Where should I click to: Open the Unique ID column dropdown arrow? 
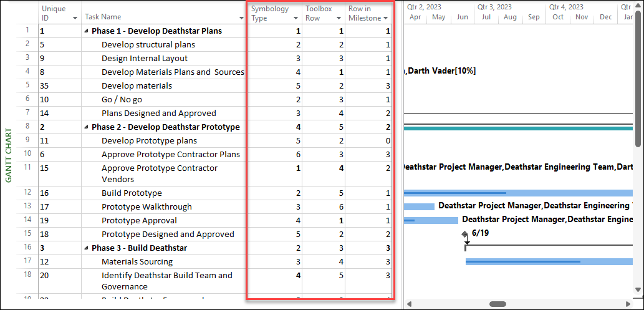pyautogui.click(x=75, y=18)
